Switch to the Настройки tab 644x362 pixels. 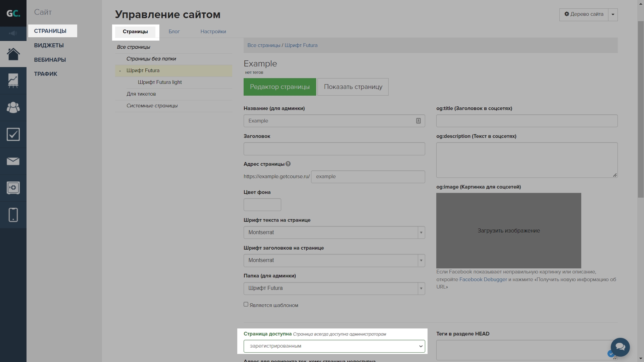click(x=213, y=32)
